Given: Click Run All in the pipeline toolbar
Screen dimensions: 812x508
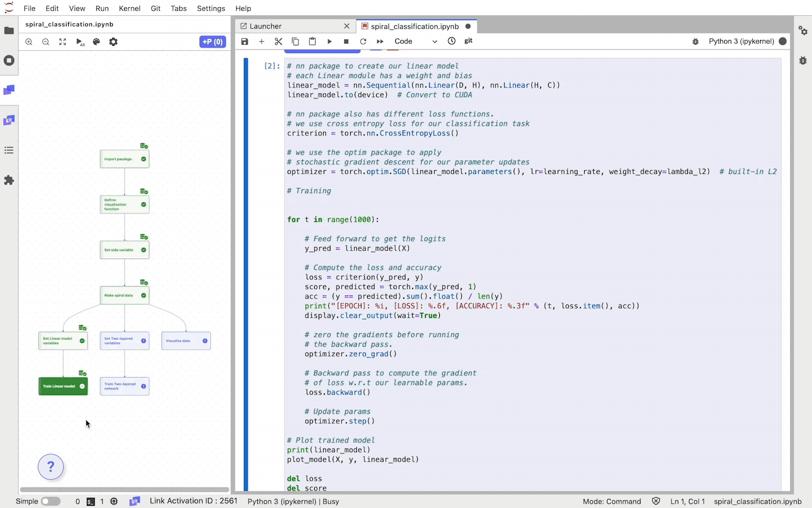Looking at the screenshot, I should [80, 42].
